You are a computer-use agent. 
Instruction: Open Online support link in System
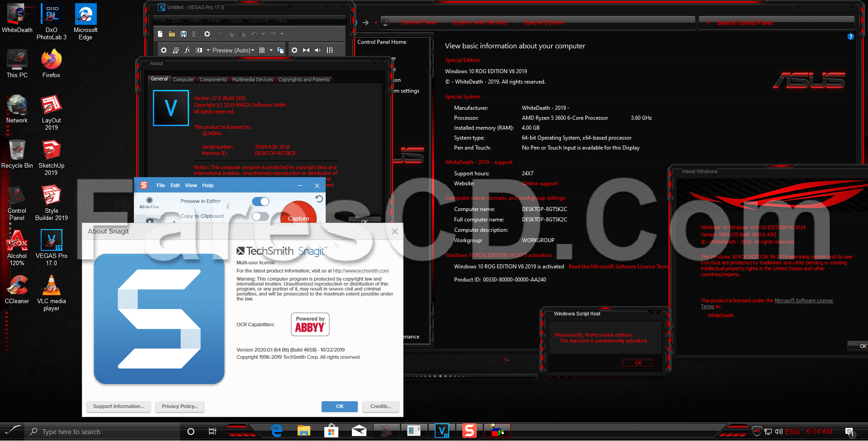[x=540, y=183]
